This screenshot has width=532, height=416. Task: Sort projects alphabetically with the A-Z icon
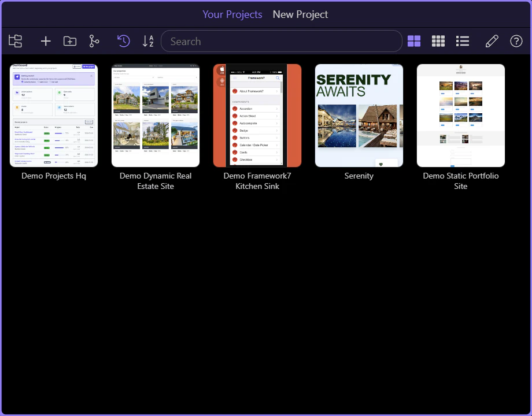coord(148,41)
